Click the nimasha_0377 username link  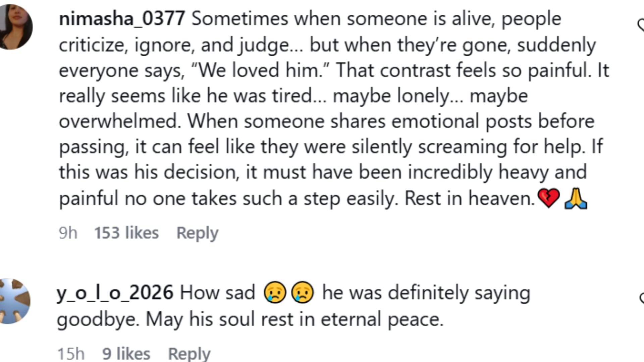coord(122,19)
